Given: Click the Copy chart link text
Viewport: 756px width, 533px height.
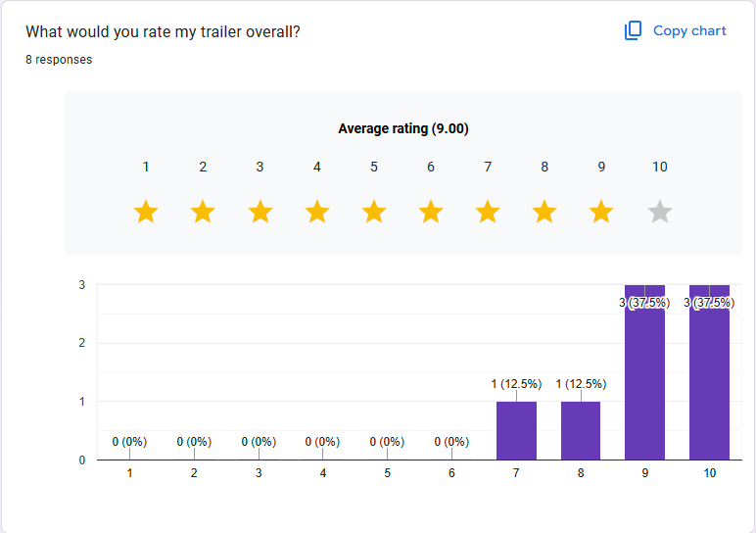Looking at the screenshot, I should (x=689, y=31).
